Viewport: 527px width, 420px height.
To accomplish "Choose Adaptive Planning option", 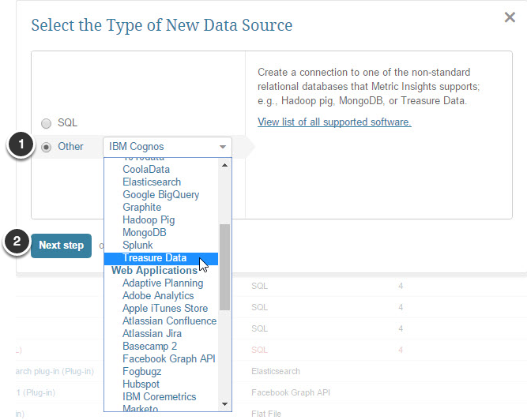I will click(x=163, y=283).
